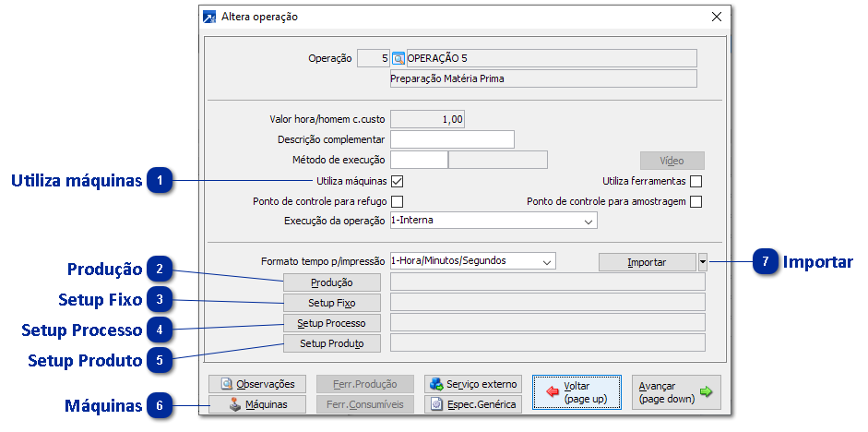Screen dimensions: 868x432
Task: Click the Operação number field
Action: tap(374, 58)
